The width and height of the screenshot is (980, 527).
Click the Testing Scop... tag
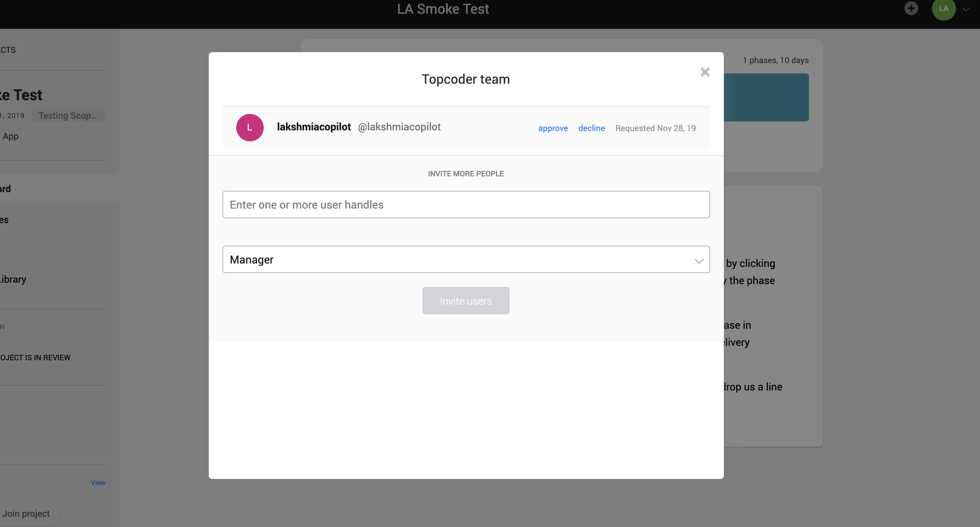[68, 116]
